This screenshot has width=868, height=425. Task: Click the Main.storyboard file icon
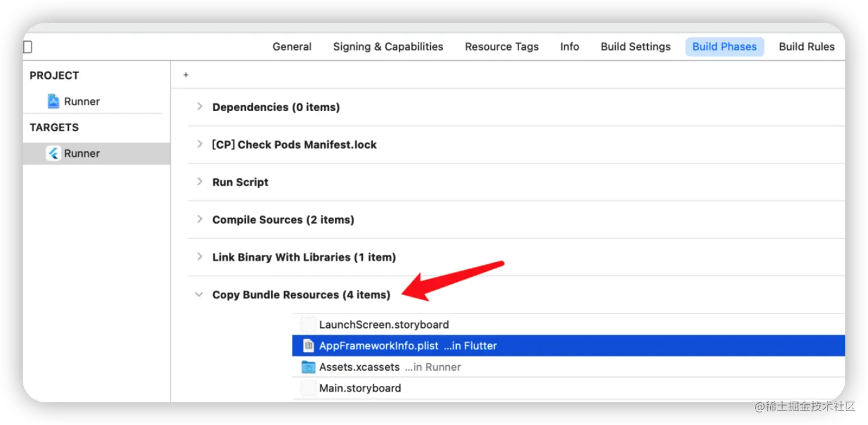[x=308, y=388]
